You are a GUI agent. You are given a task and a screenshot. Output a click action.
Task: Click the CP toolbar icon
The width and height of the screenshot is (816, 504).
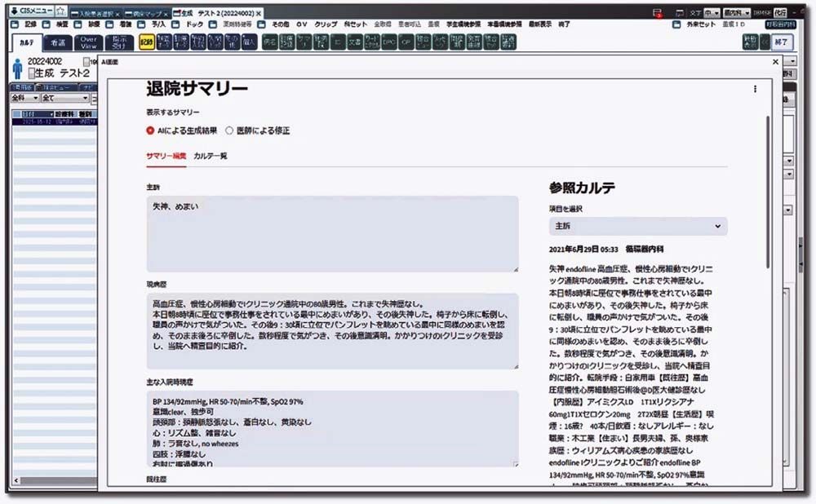click(406, 42)
